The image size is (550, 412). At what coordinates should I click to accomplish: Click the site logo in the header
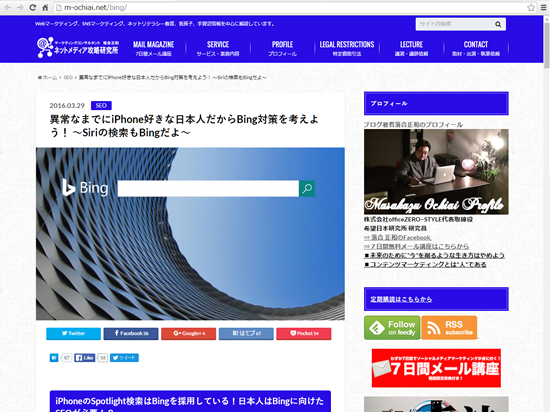point(78,47)
